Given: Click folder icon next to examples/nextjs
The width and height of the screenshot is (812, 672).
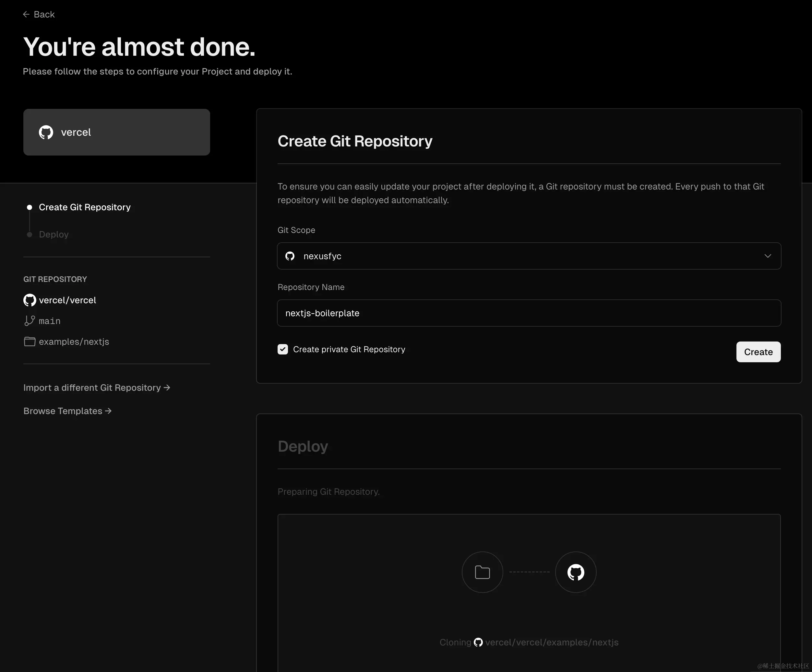Looking at the screenshot, I should coord(30,342).
